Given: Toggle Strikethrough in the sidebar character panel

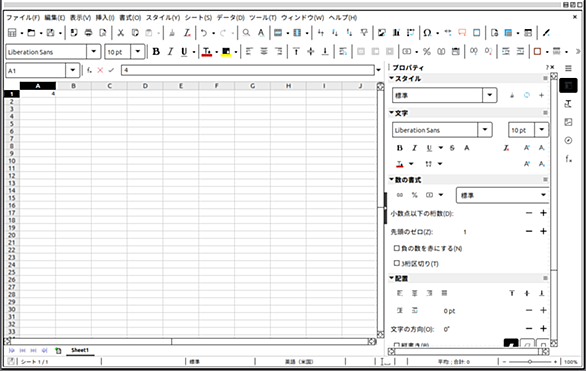Looking at the screenshot, I should pyautogui.click(x=452, y=148).
